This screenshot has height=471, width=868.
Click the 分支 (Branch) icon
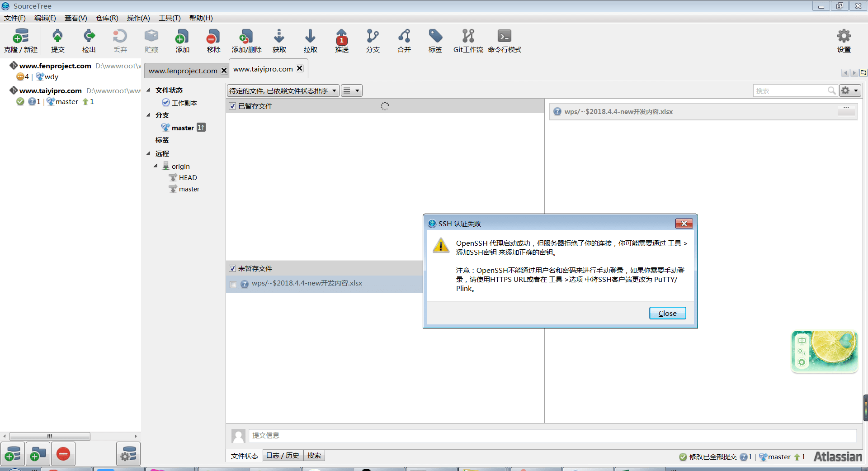(x=372, y=41)
